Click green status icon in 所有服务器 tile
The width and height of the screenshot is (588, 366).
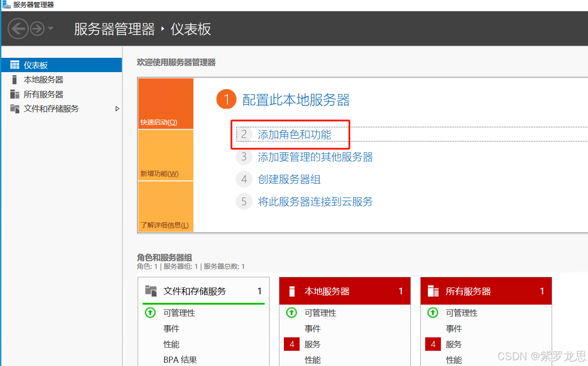pos(433,313)
